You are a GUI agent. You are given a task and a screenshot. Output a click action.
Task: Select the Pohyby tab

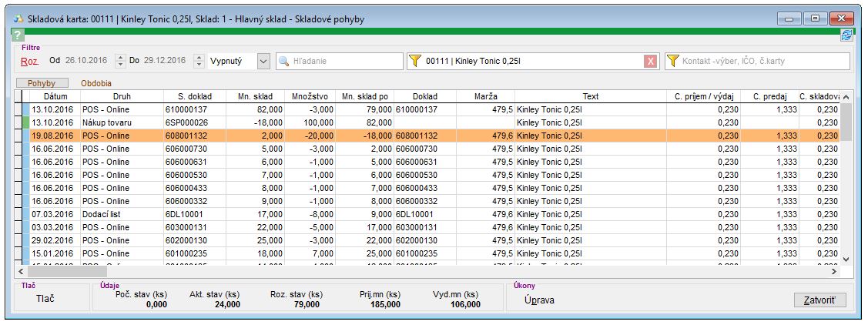click(42, 82)
